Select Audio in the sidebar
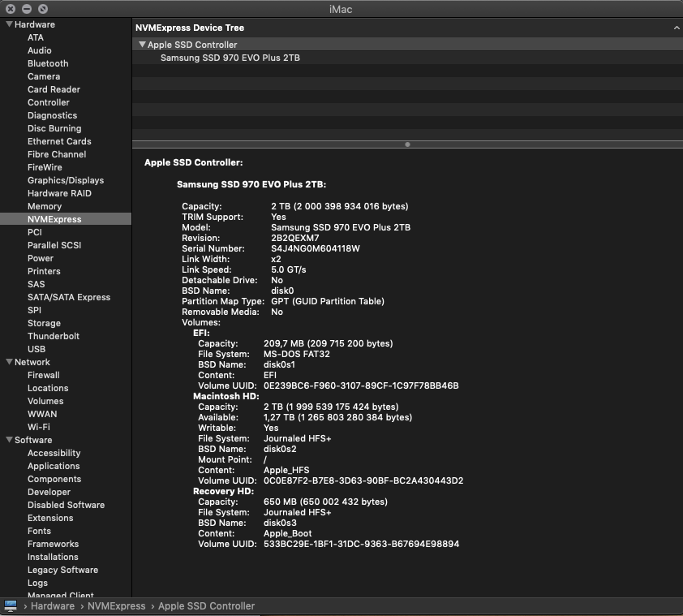 39,50
